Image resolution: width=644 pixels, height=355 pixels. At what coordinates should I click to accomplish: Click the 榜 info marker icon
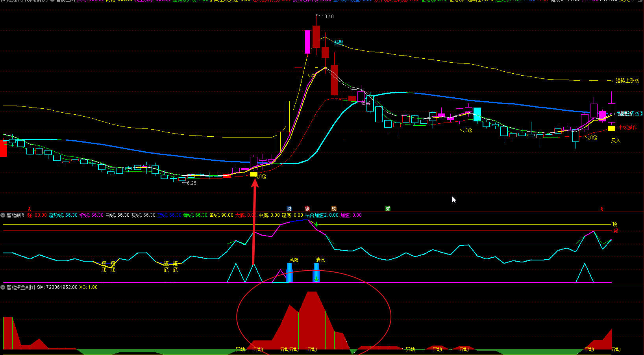coord(334,209)
